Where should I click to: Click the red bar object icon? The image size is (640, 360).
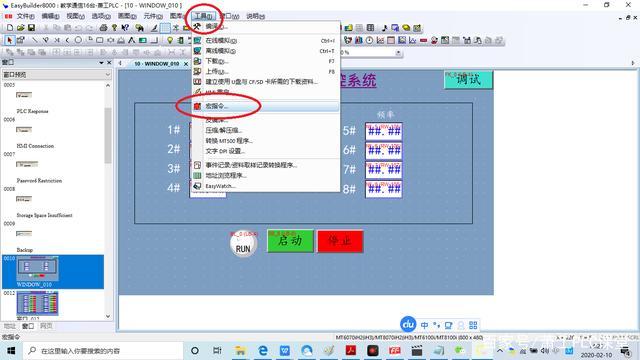[x=423, y=40]
